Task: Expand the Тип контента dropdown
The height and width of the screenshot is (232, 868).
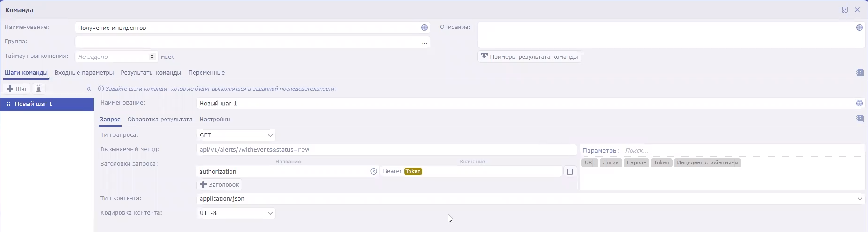Action: click(x=860, y=199)
